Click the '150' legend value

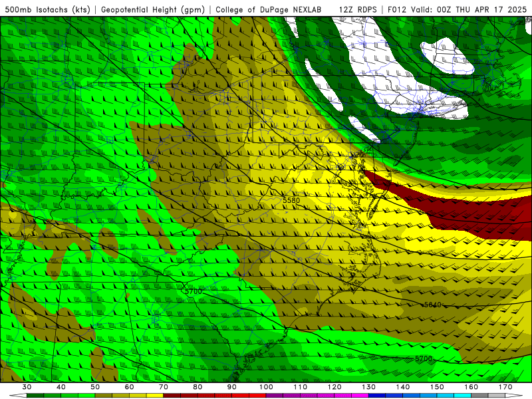(437, 387)
